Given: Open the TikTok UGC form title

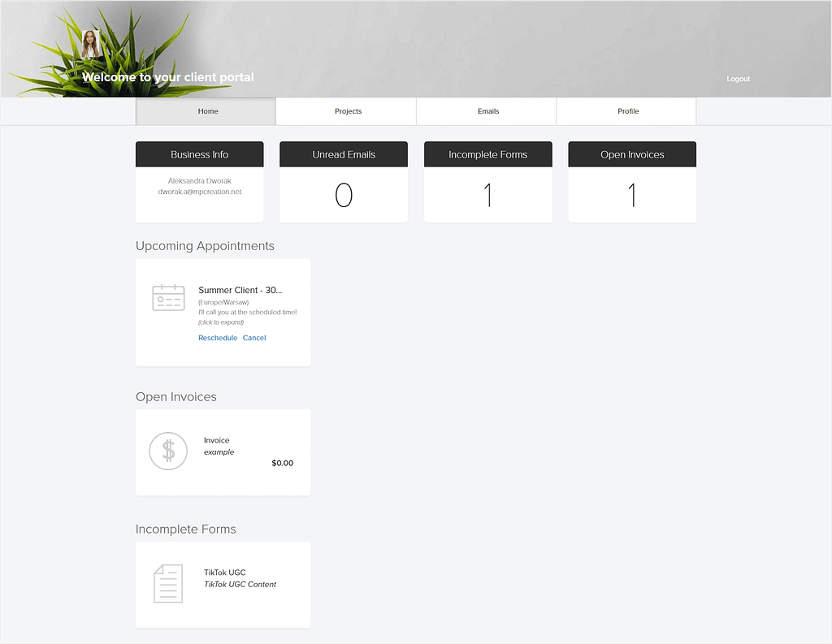Looking at the screenshot, I should tap(224, 573).
